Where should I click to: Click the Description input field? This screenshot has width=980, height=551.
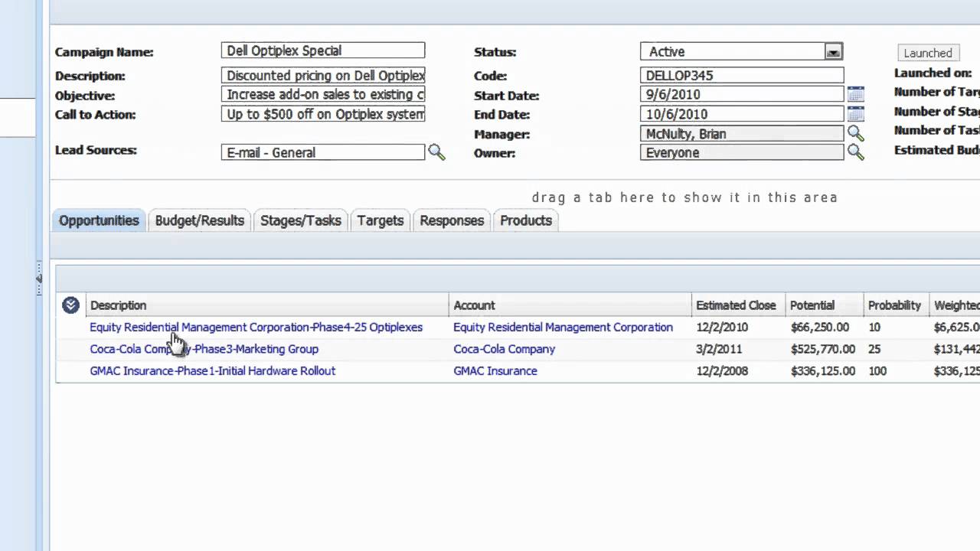point(323,75)
